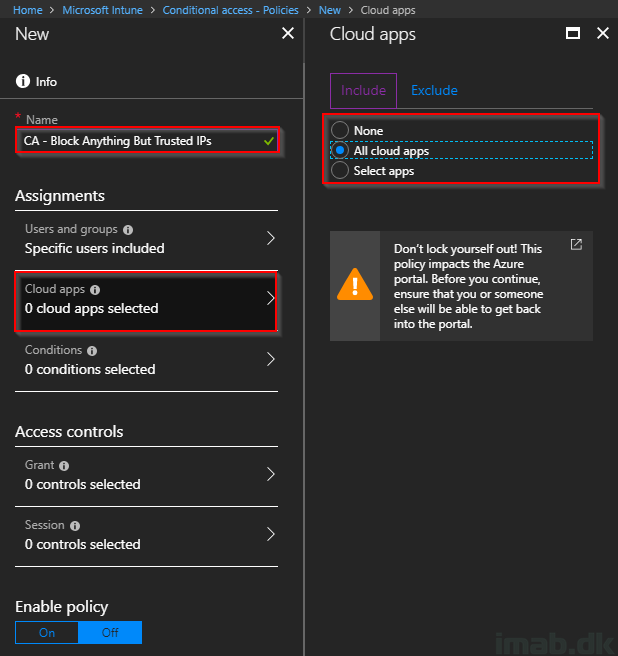Click info icon next to Cloud apps label
Screen dimensions: 618x656
pyautogui.click(x=95, y=290)
